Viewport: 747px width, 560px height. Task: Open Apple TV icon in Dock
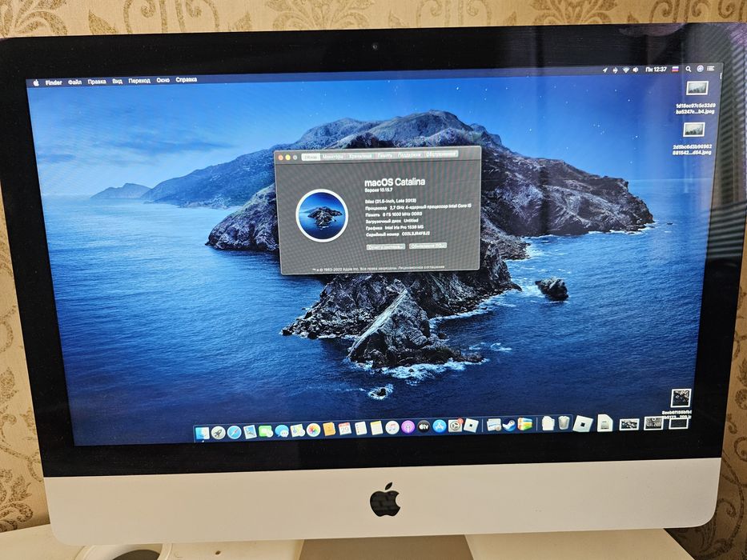(424, 426)
